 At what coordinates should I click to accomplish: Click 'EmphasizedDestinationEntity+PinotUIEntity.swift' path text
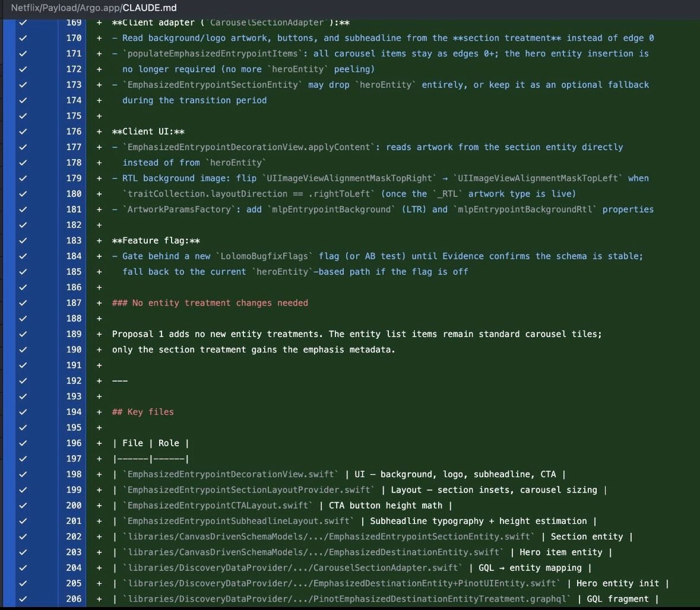[435, 583]
